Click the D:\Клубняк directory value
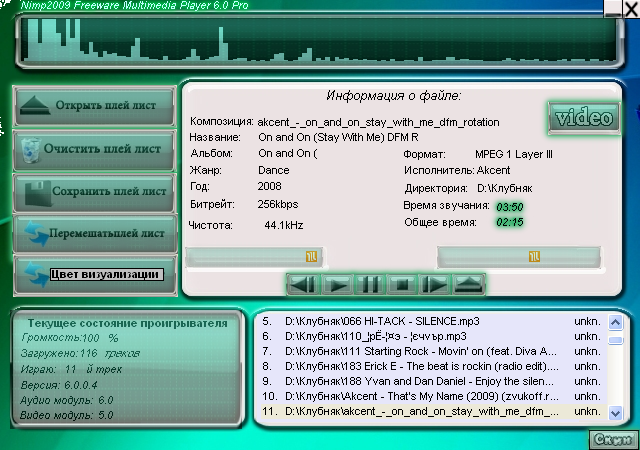 tap(505, 189)
